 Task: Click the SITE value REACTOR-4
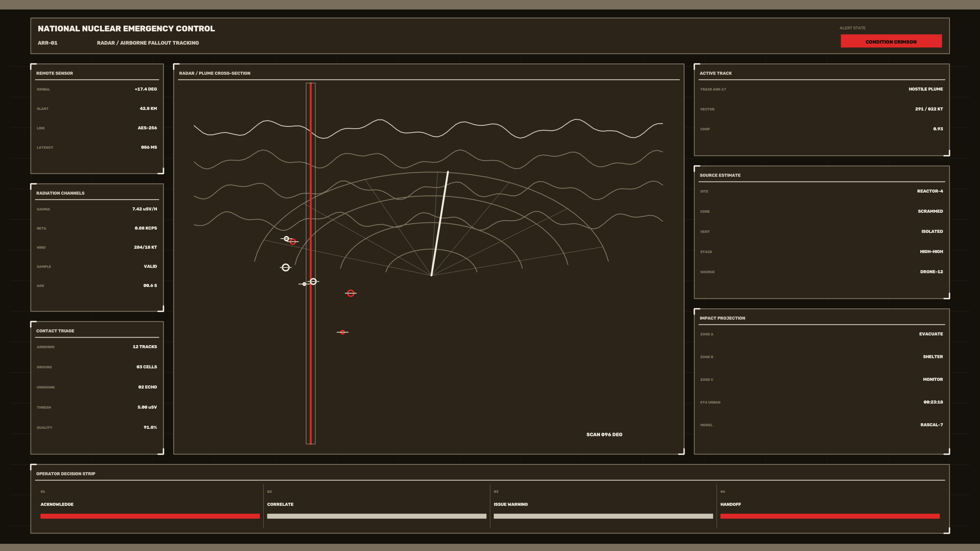(x=930, y=191)
